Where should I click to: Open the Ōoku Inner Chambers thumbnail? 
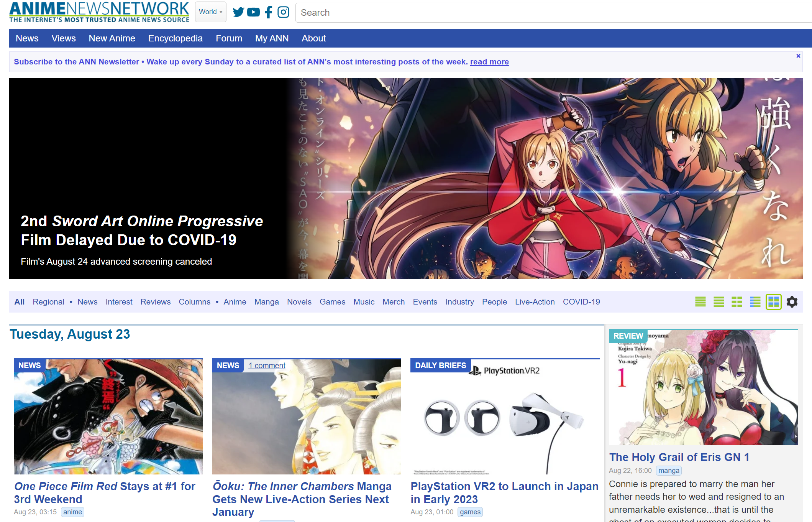[x=307, y=417]
